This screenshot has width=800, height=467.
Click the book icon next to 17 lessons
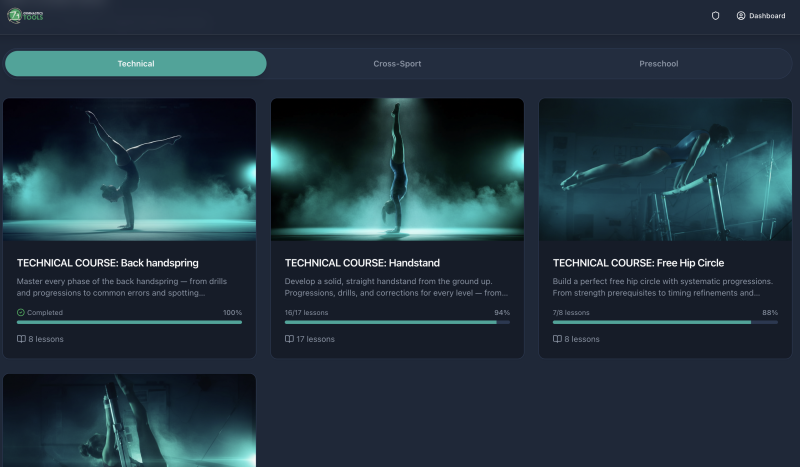(289, 339)
